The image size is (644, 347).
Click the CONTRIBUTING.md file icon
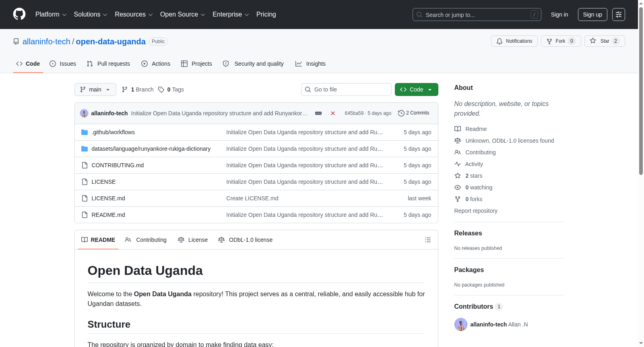(85, 165)
